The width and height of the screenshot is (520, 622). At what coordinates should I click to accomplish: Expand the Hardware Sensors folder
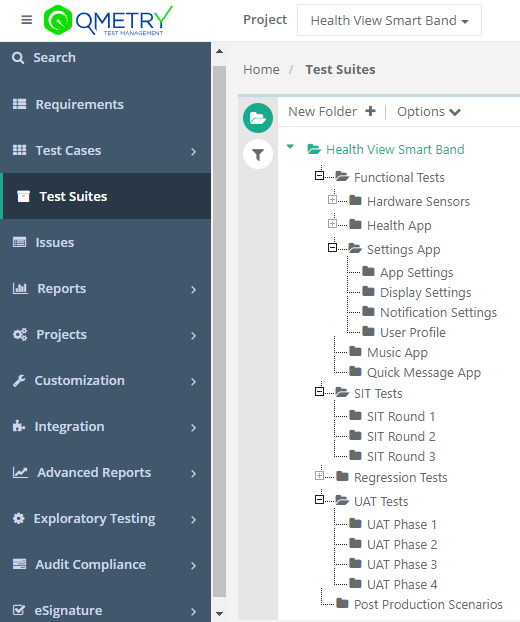point(332,200)
